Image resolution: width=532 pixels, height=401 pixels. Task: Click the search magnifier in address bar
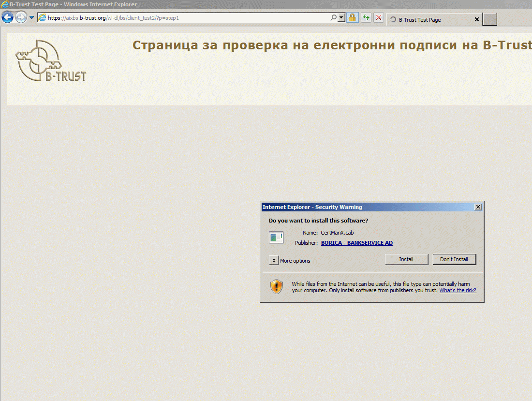334,17
